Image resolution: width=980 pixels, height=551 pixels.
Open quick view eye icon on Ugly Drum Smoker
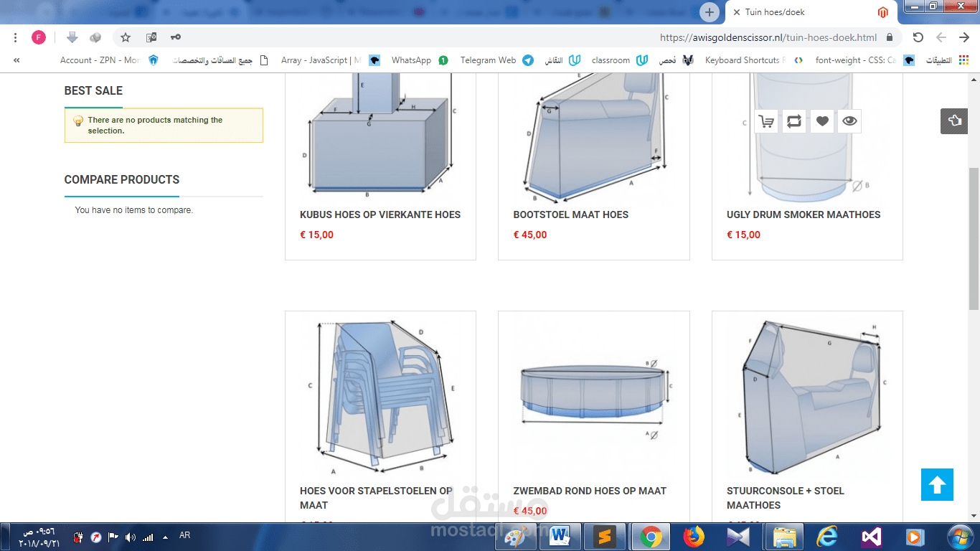pyautogui.click(x=849, y=121)
